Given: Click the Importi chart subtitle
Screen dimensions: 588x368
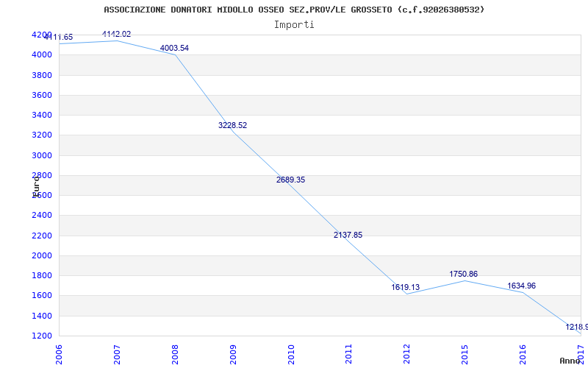Looking at the screenshot, I should pyautogui.click(x=294, y=25).
